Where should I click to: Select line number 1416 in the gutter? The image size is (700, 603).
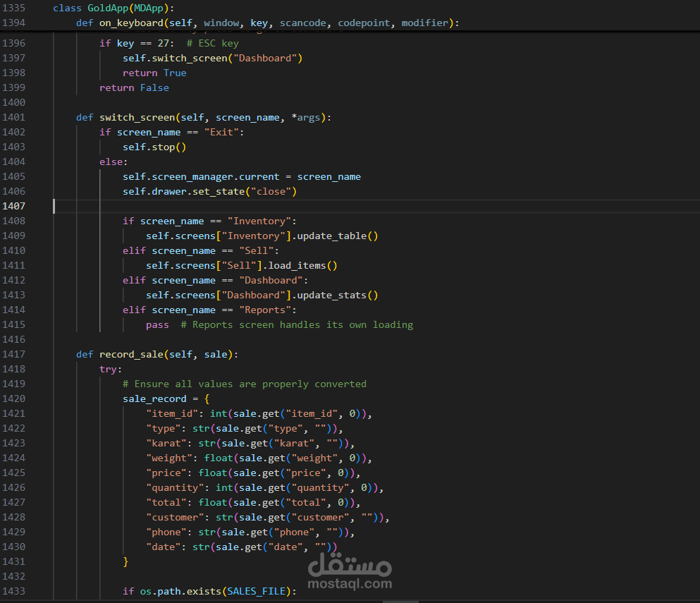14,339
